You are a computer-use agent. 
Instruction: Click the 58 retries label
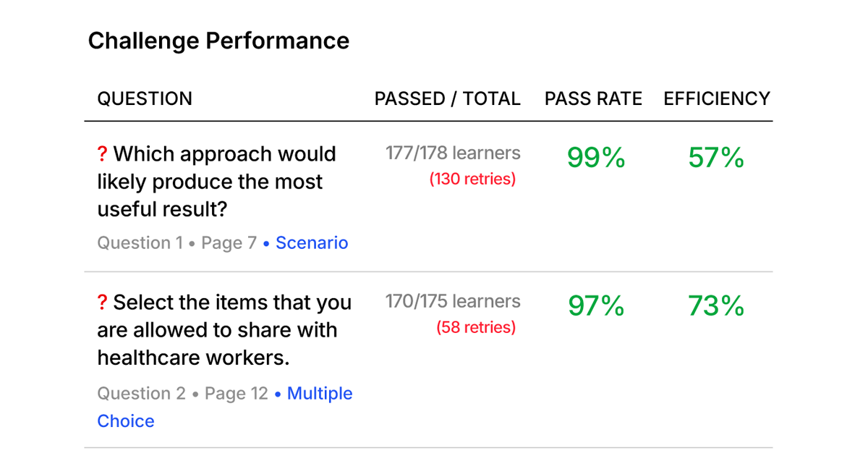pos(476,327)
